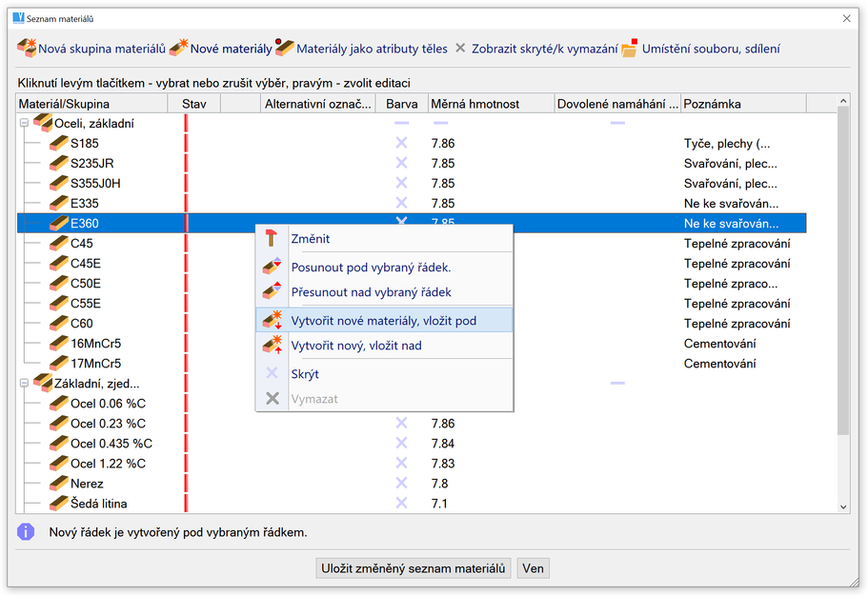Viewport: 868px width, 596px height.
Task: Click the Ven button
Action: 533,568
